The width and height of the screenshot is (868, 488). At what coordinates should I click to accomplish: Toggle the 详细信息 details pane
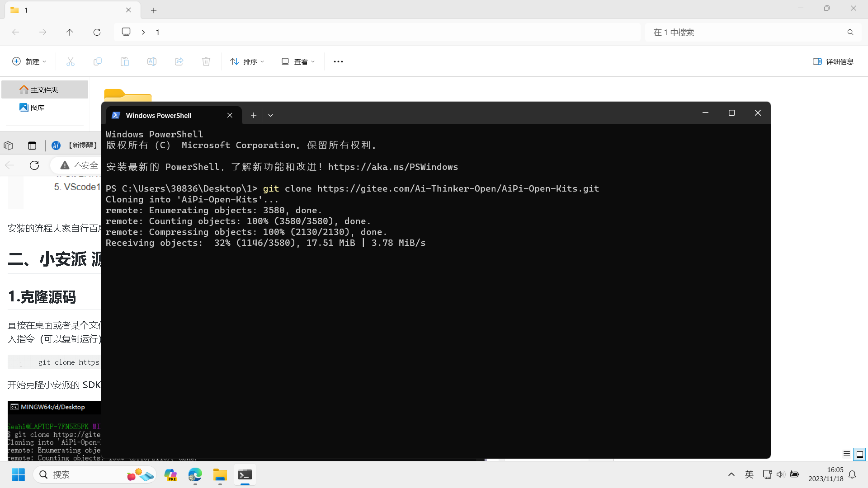click(833, 61)
